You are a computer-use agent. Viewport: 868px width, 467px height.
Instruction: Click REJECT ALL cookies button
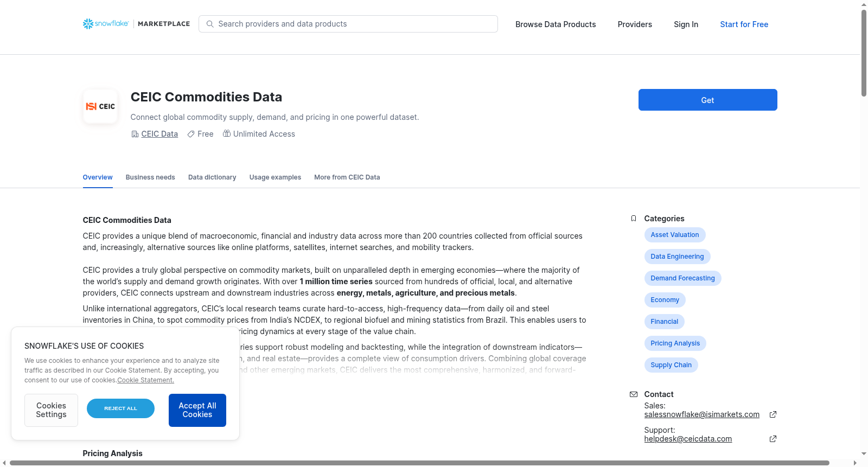click(120, 408)
